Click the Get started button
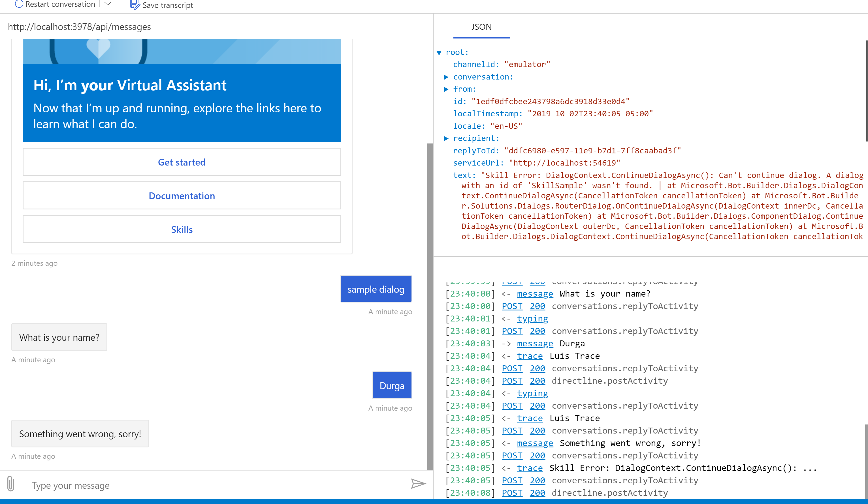This screenshot has width=868, height=504. tap(182, 162)
